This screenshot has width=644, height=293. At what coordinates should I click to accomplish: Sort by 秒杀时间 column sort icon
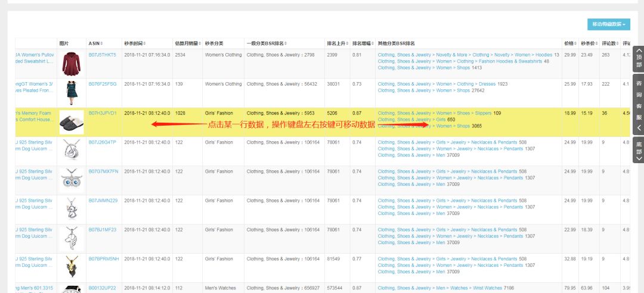(144, 43)
